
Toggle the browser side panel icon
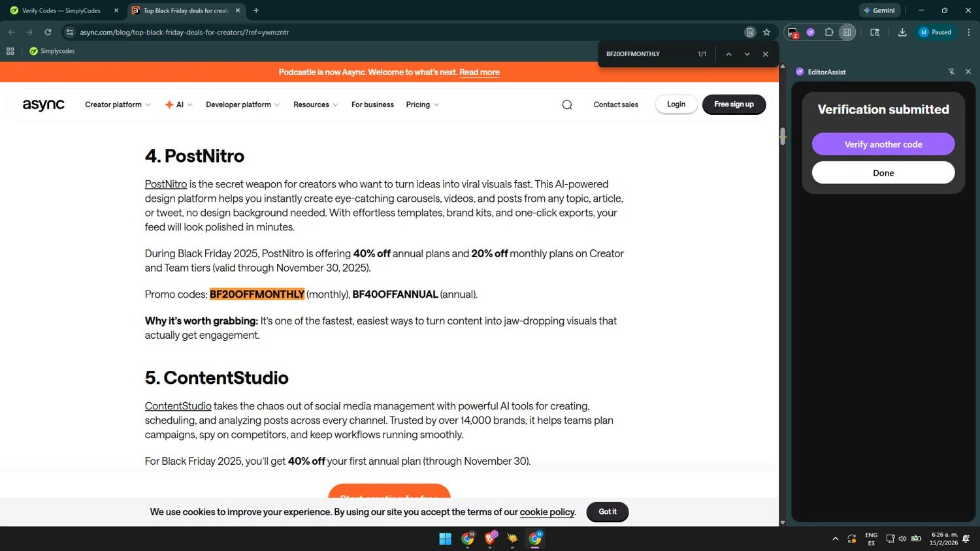point(847,32)
